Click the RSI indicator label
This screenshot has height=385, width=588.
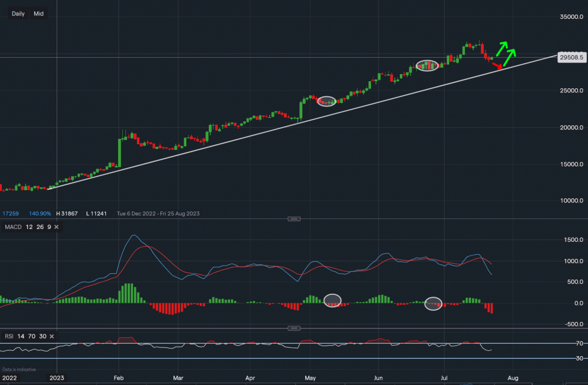(x=9, y=336)
